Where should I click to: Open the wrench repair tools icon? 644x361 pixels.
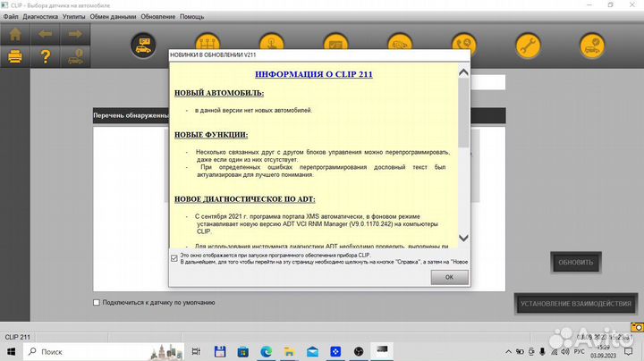coord(527,44)
